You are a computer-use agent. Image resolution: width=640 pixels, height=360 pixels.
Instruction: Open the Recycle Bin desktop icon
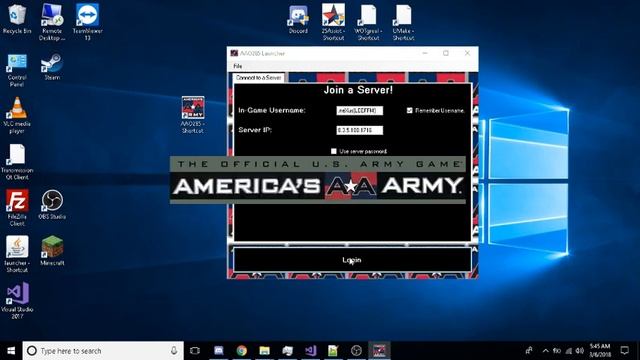[17, 18]
